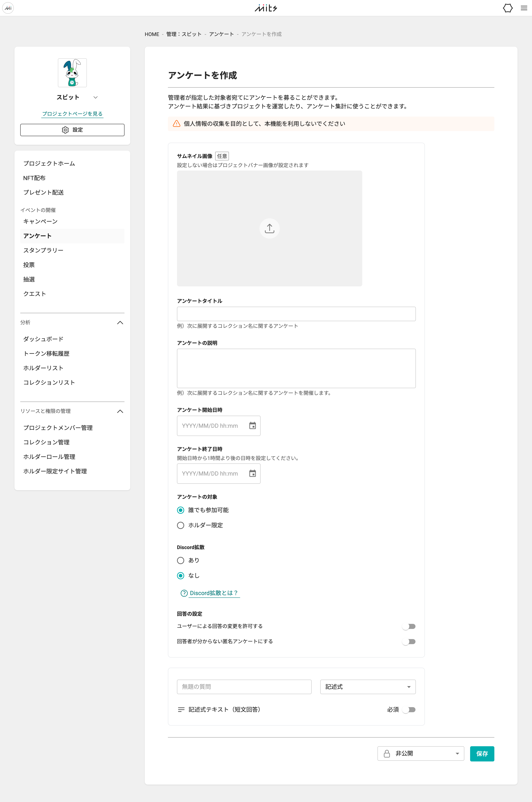Toggle ユーザーによる回答の変更を許可する switch

pyautogui.click(x=409, y=626)
